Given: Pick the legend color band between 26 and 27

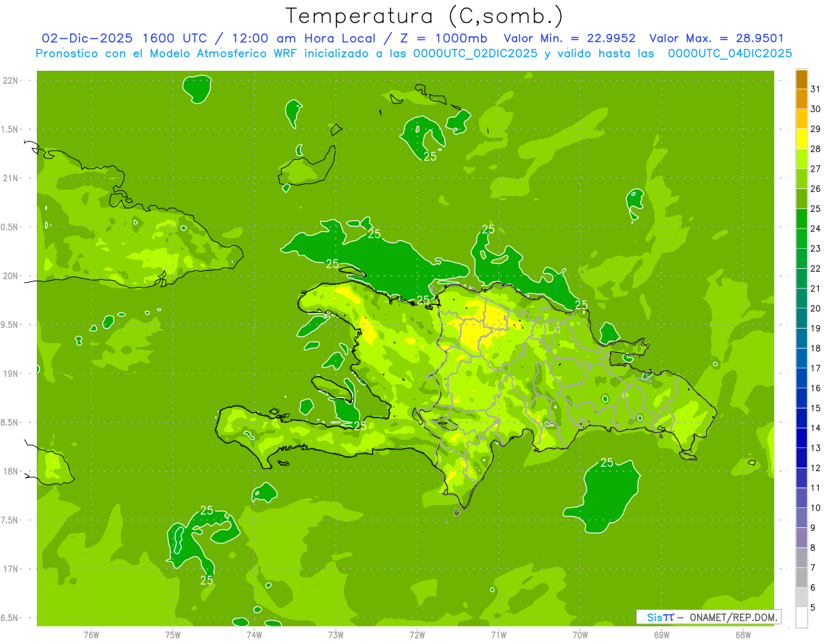Looking at the screenshot, I should tap(801, 179).
